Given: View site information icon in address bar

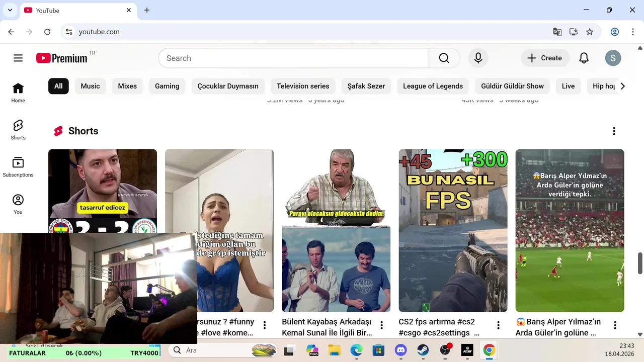Looking at the screenshot, I should (x=69, y=32).
